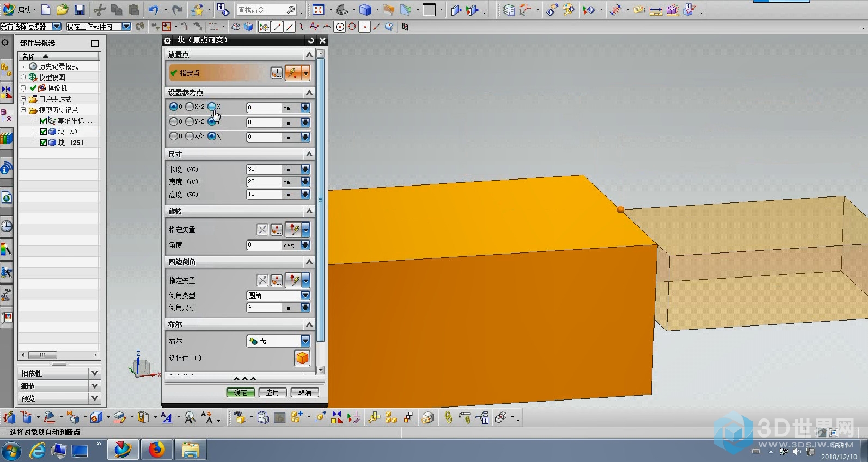Click the 确定 button
868x462 pixels.
(240, 392)
